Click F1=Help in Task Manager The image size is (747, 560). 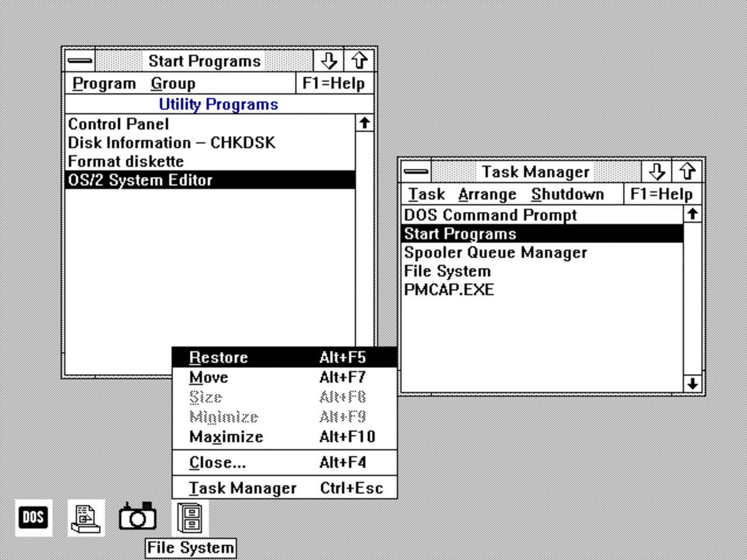coord(662,194)
